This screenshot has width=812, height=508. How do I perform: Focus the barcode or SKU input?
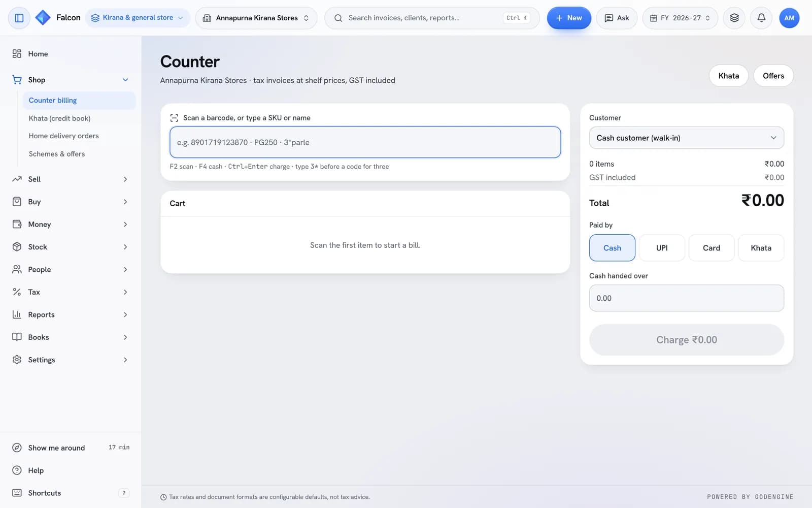[x=365, y=142]
